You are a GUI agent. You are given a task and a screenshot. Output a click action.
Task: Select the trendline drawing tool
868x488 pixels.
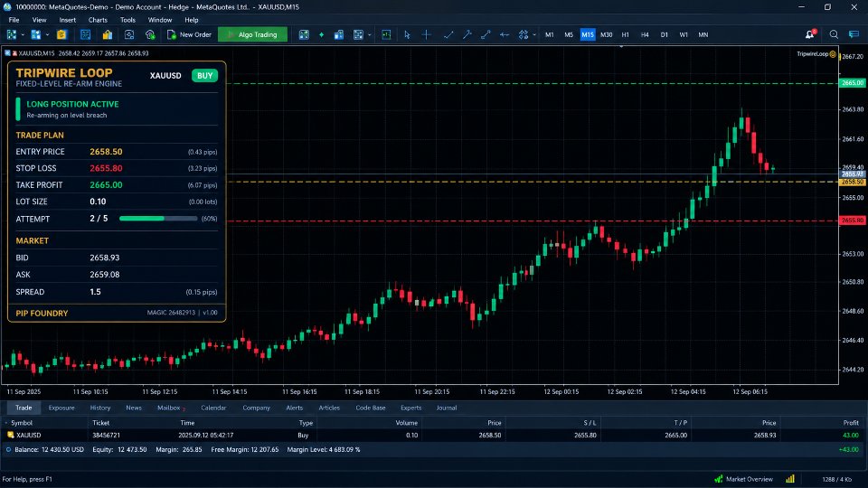point(448,34)
